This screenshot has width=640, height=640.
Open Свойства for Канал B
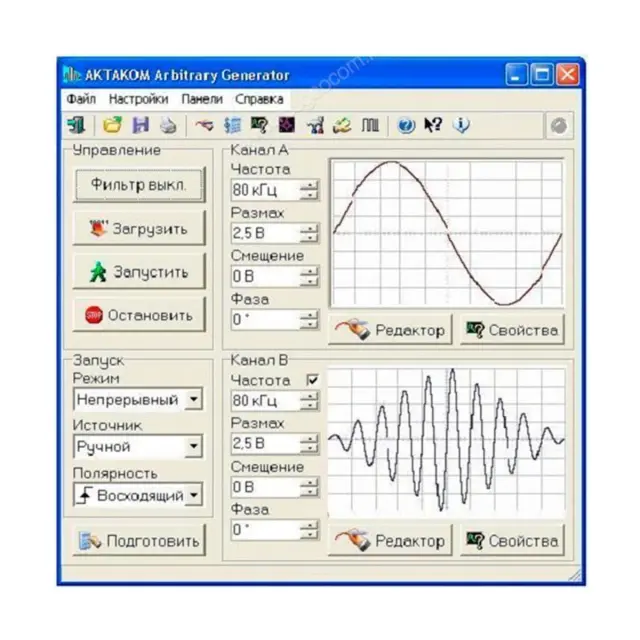513,541
